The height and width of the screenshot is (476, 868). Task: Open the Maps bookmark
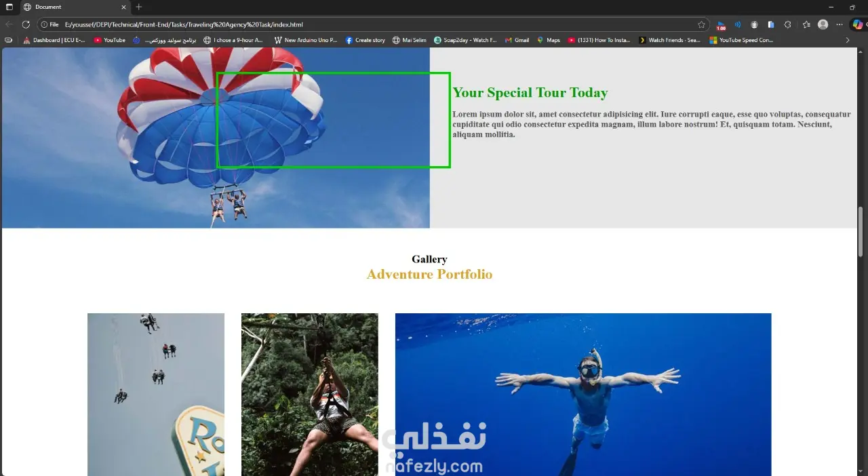click(549, 40)
